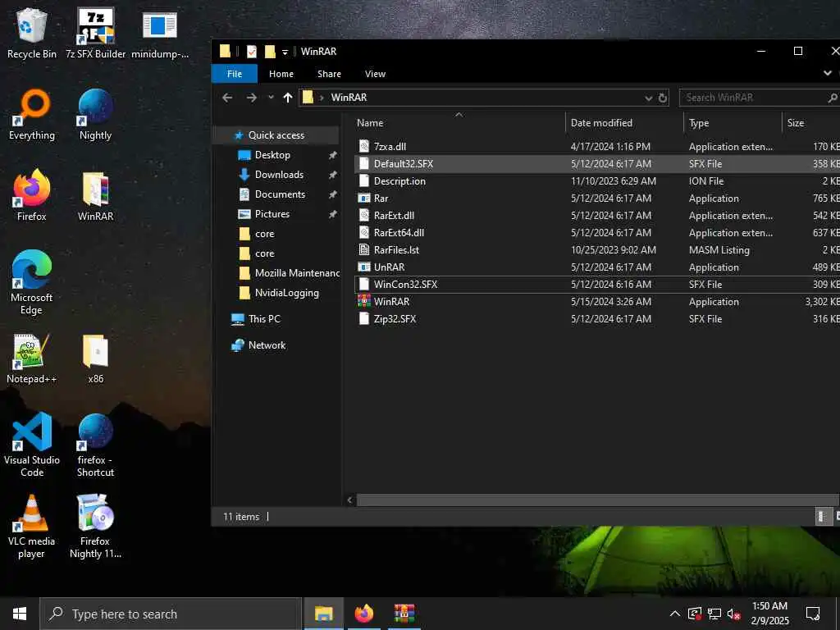This screenshot has height=630, width=840.
Task: Open the Notepad++ desktop shortcut
Action: [x=32, y=358]
